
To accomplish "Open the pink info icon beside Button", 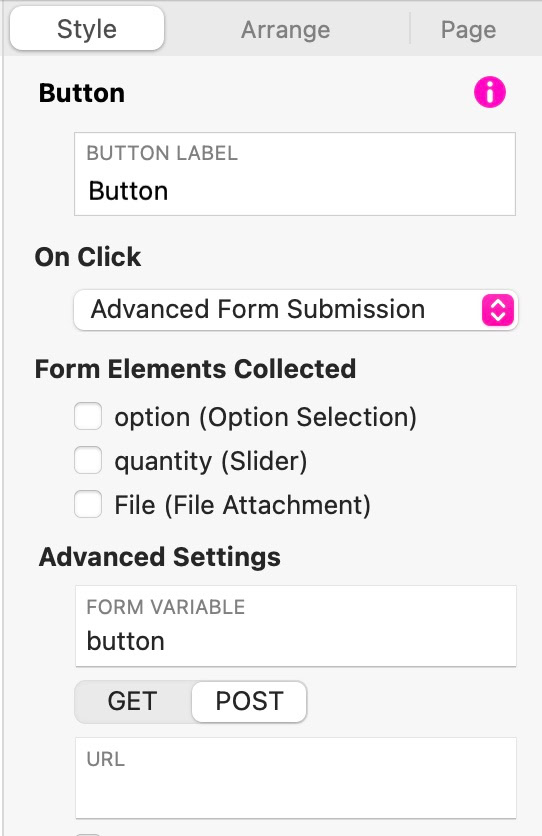I will coord(489,92).
